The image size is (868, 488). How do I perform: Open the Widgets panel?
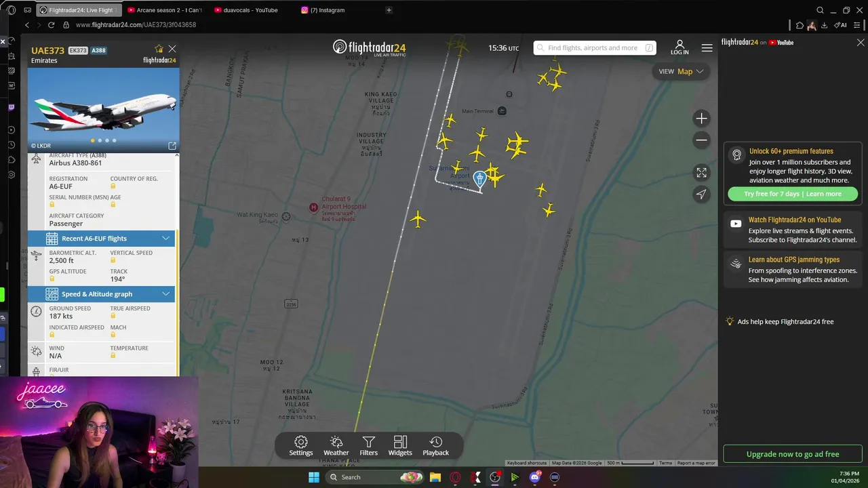(x=400, y=446)
